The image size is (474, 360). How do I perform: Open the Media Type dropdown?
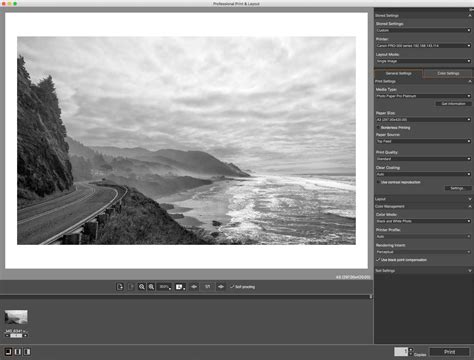point(423,96)
